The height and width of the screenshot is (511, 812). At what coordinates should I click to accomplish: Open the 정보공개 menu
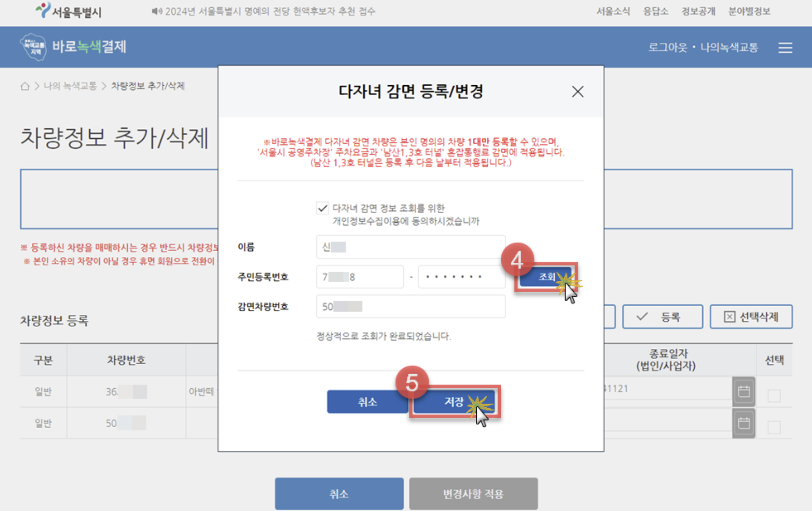click(698, 11)
